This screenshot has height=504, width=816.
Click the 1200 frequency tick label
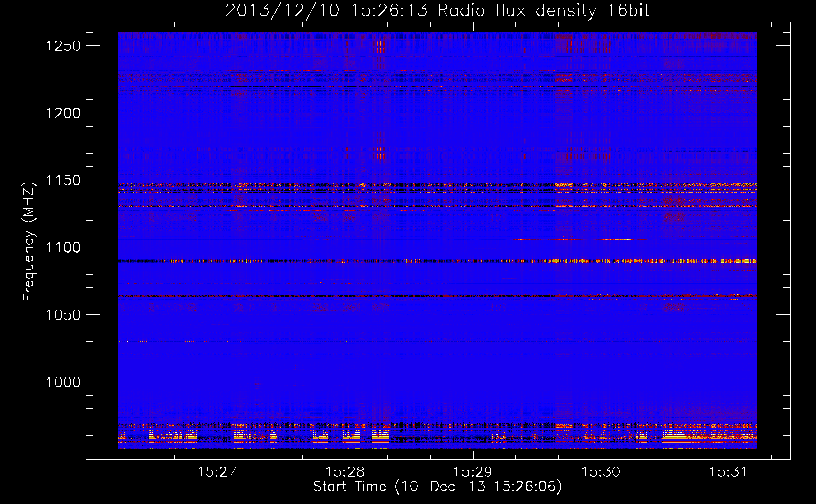tap(64, 113)
